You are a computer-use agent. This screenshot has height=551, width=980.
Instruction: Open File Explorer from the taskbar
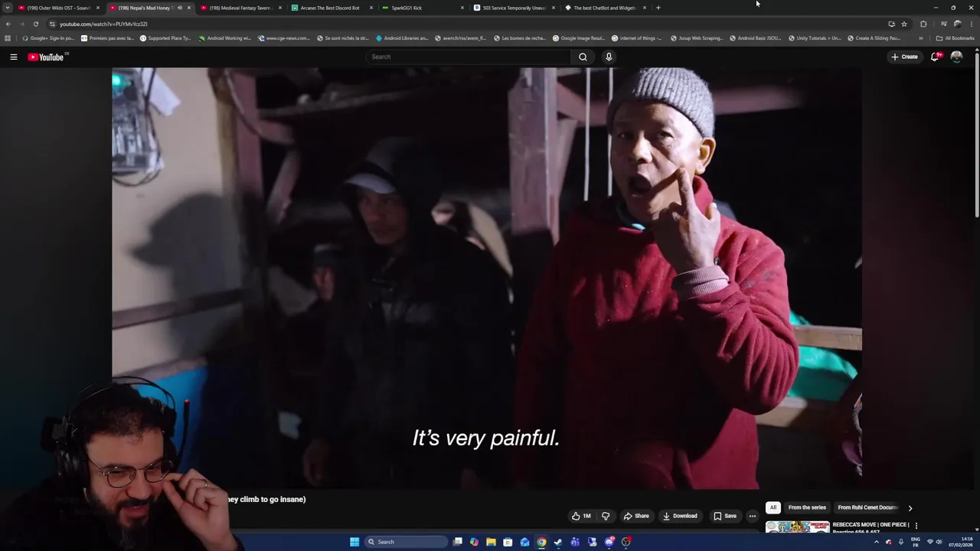(491, 542)
